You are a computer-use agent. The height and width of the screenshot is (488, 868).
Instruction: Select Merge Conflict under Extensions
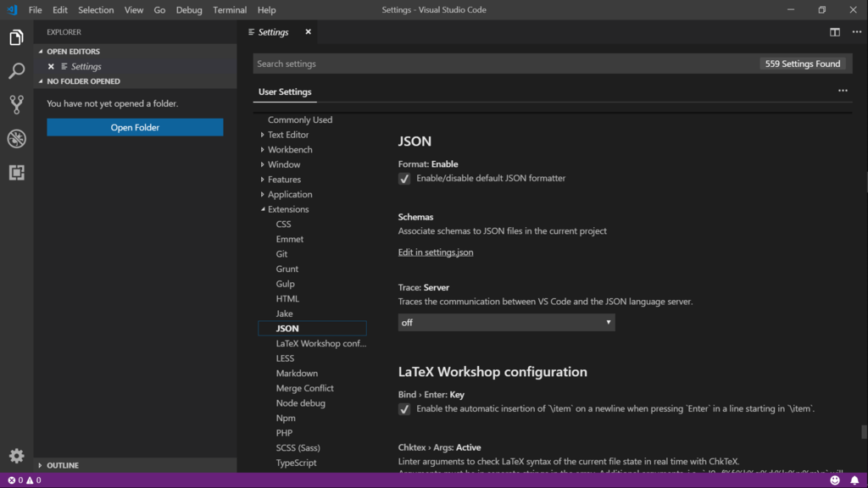pyautogui.click(x=305, y=388)
